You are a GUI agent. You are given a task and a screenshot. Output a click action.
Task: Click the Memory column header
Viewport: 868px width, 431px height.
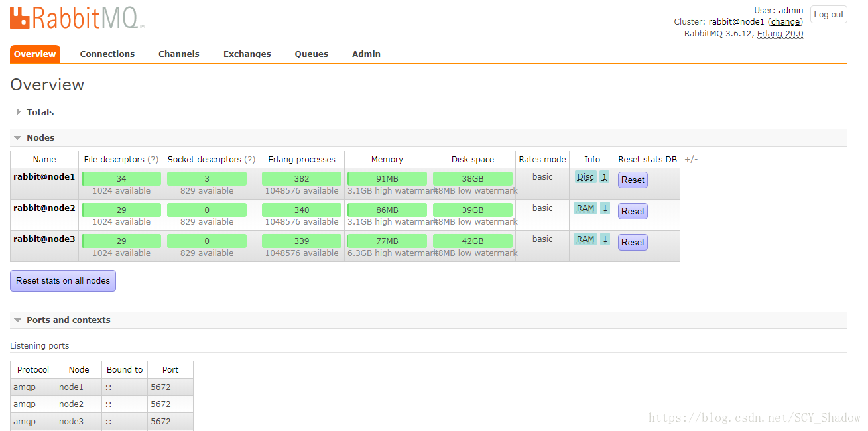tap(387, 160)
